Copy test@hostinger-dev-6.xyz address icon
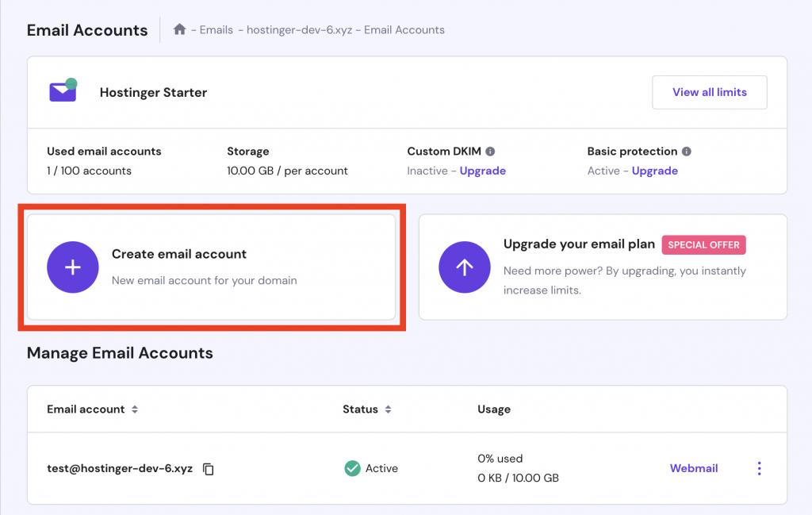Viewport: 812px width, 515px height. (x=209, y=469)
